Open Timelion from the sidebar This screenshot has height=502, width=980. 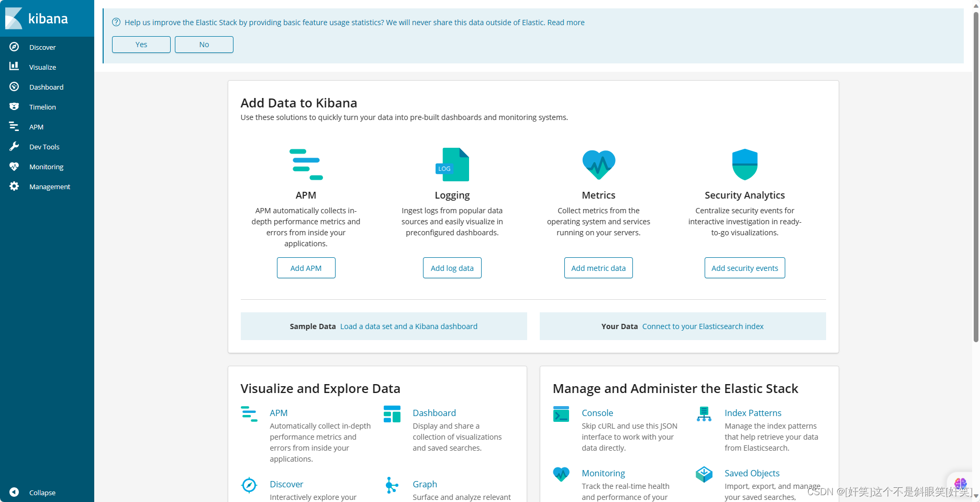[42, 107]
